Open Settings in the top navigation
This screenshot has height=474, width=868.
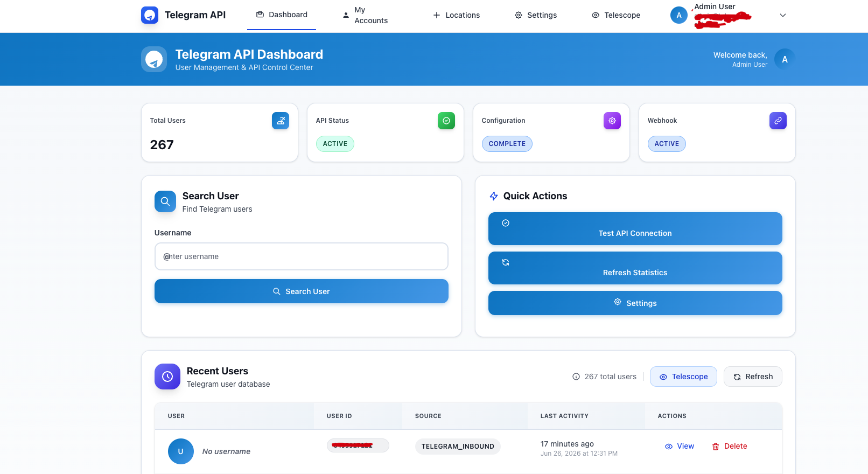[536, 15]
